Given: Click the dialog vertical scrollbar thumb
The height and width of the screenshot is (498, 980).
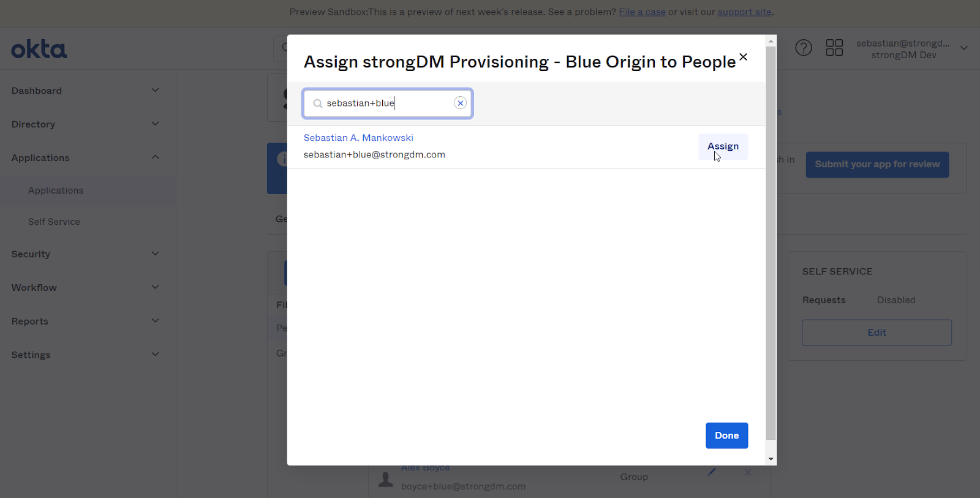Looking at the screenshot, I should [771, 243].
